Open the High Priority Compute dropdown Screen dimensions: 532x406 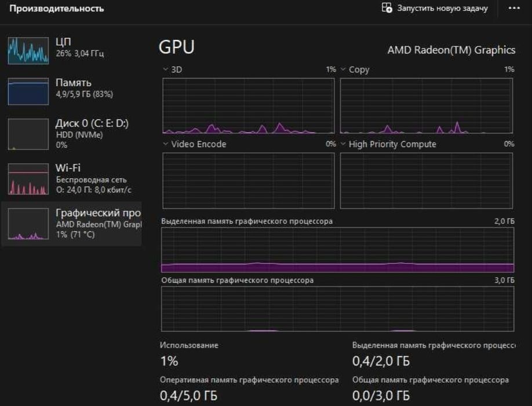point(388,144)
